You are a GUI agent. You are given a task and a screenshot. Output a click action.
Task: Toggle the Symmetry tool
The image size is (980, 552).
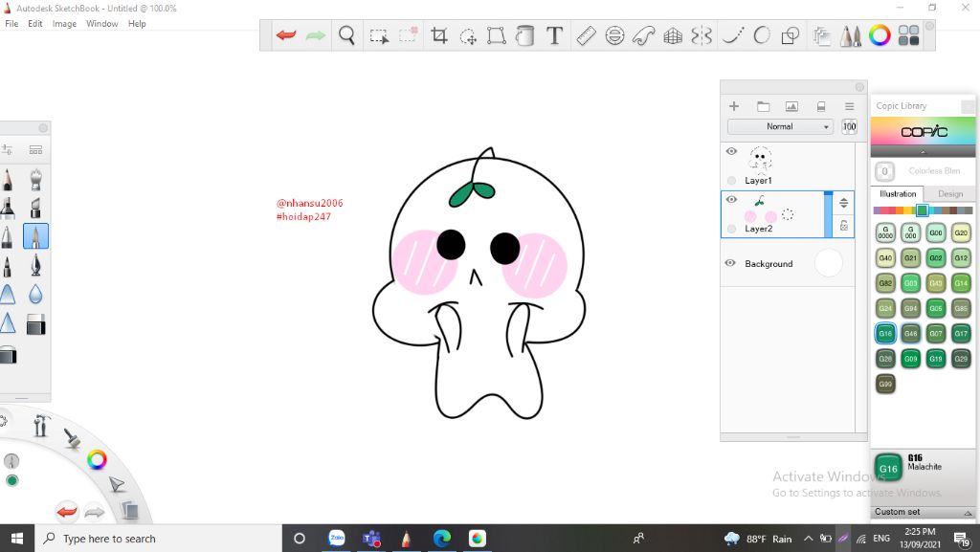(702, 35)
